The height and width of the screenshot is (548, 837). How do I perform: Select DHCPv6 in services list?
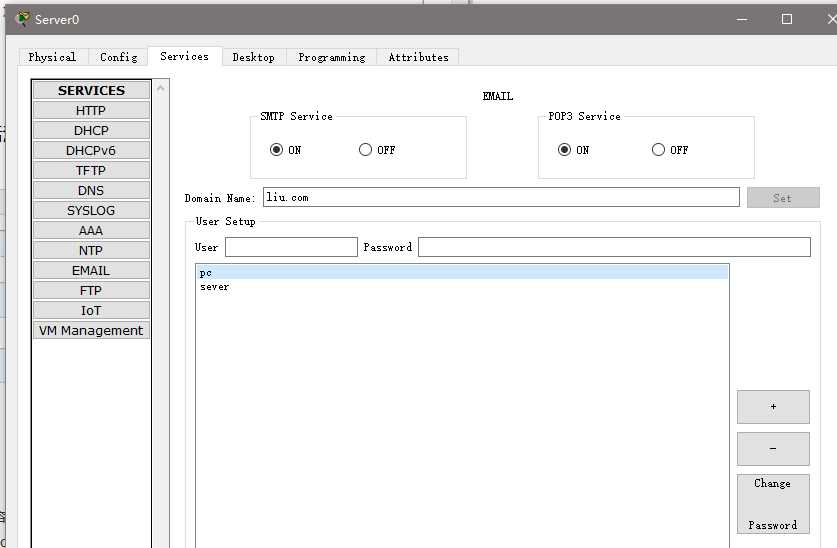[x=91, y=150]
